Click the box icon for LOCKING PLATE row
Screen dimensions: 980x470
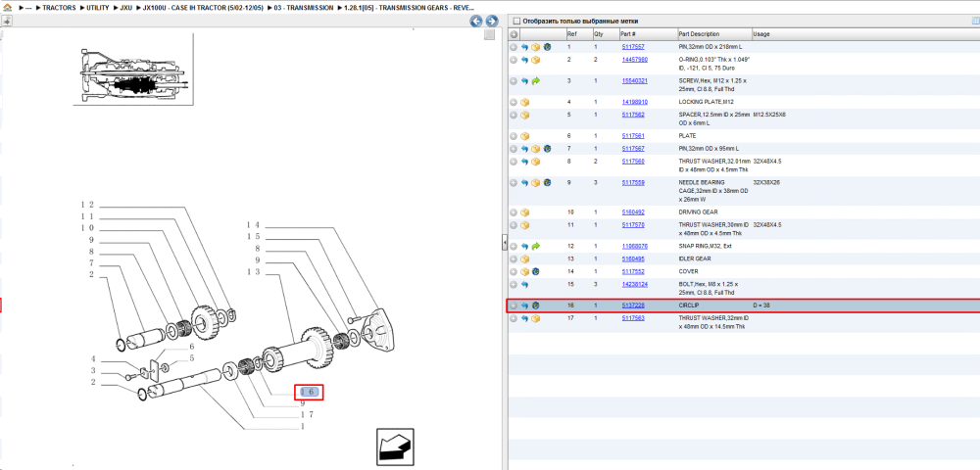click(x=525, y=102)
